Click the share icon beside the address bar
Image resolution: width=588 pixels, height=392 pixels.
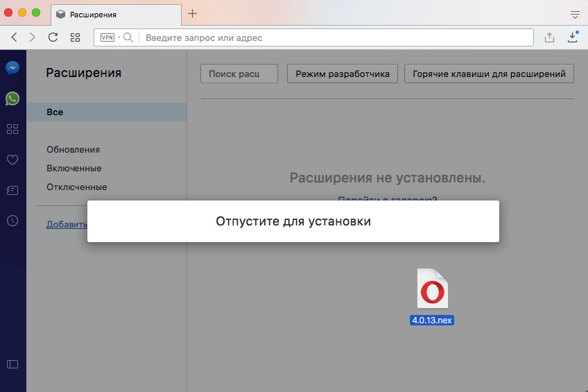tap(549, 37)
